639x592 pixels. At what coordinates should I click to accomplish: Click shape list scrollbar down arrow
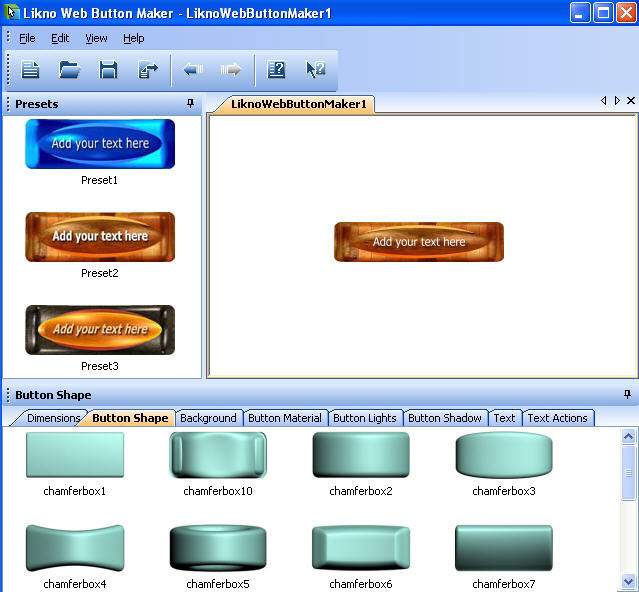coord(628,581)
